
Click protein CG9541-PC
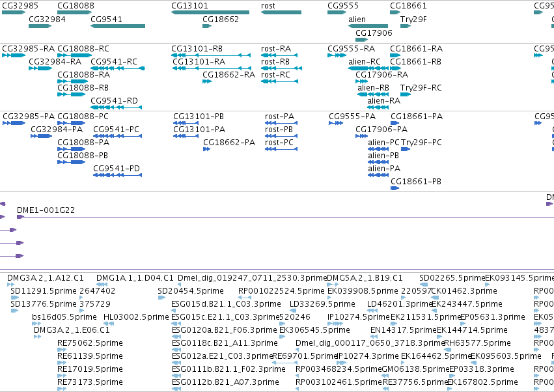click(117, 130)
